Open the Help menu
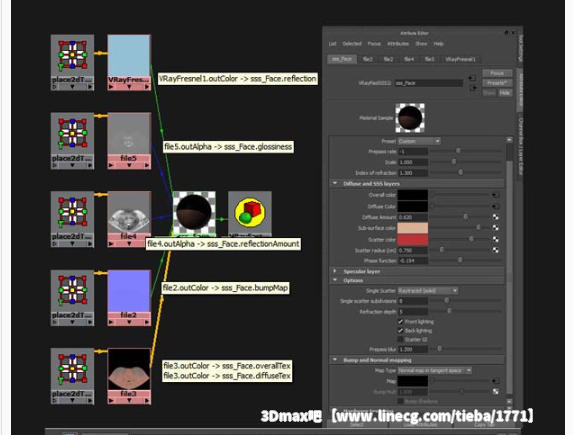The width and height of the screenshot is (573, 435). 439,44
